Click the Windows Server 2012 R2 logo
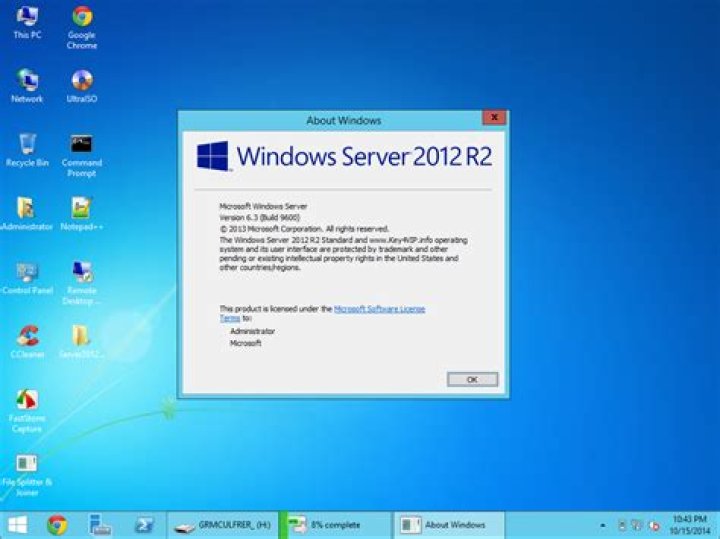 pos(344,157)
